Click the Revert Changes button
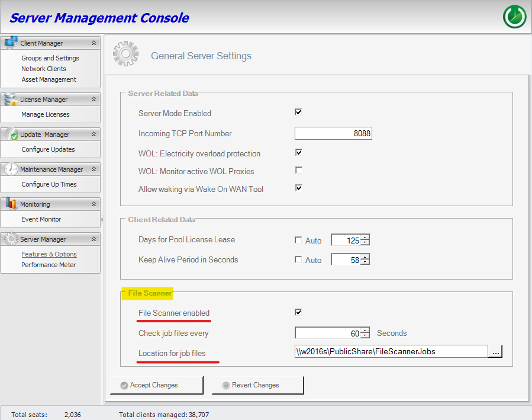 pos(257,385)
